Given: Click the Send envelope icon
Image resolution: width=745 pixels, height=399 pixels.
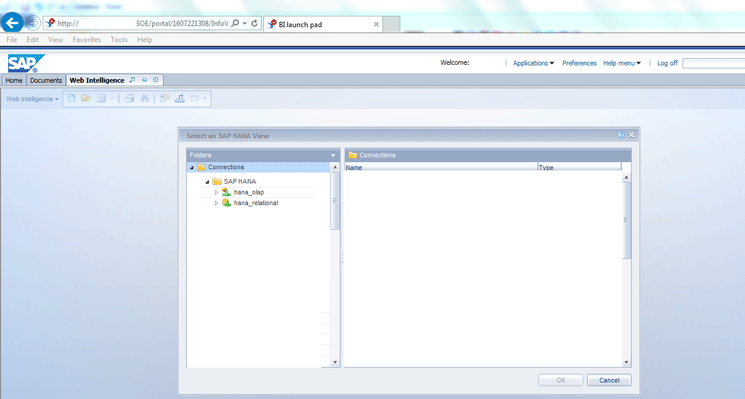Looking at the screenshot, I should click(x=194, y=98).
